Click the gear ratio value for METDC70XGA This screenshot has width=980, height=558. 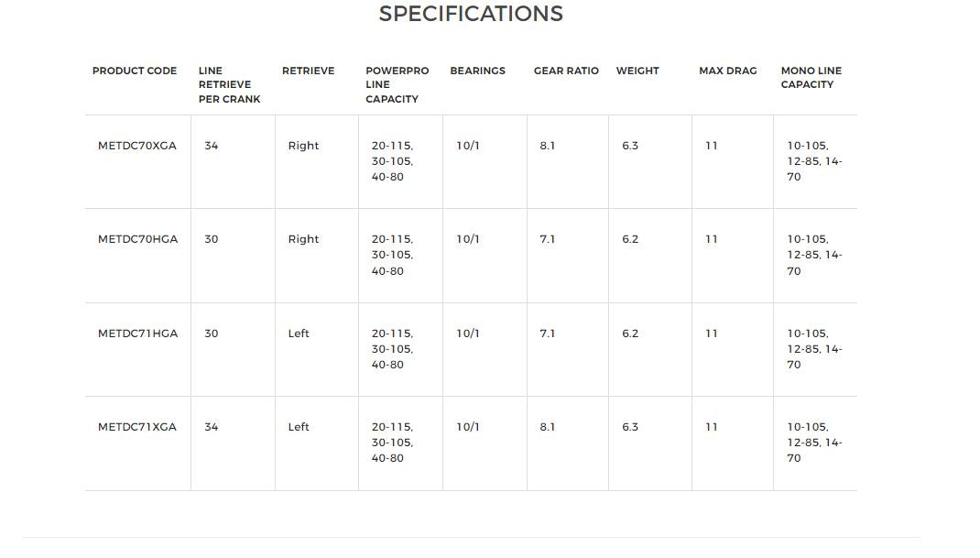click(547, 146)
